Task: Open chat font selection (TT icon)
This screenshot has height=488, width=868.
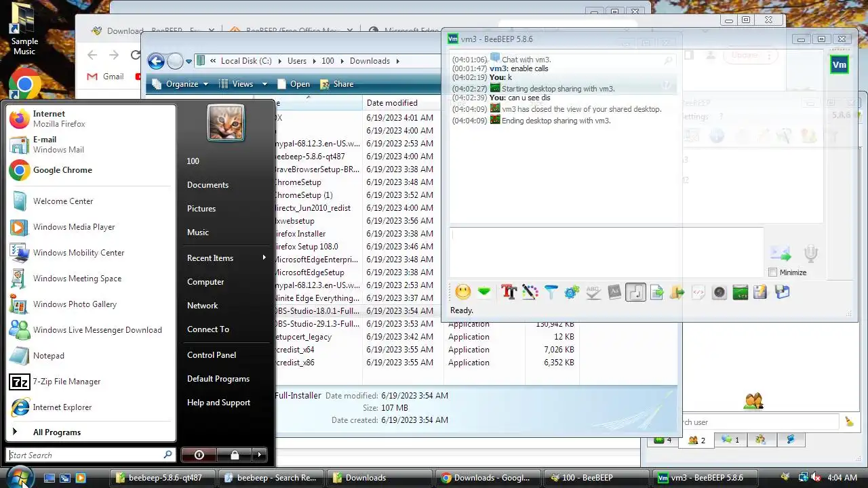Action: 509,292
